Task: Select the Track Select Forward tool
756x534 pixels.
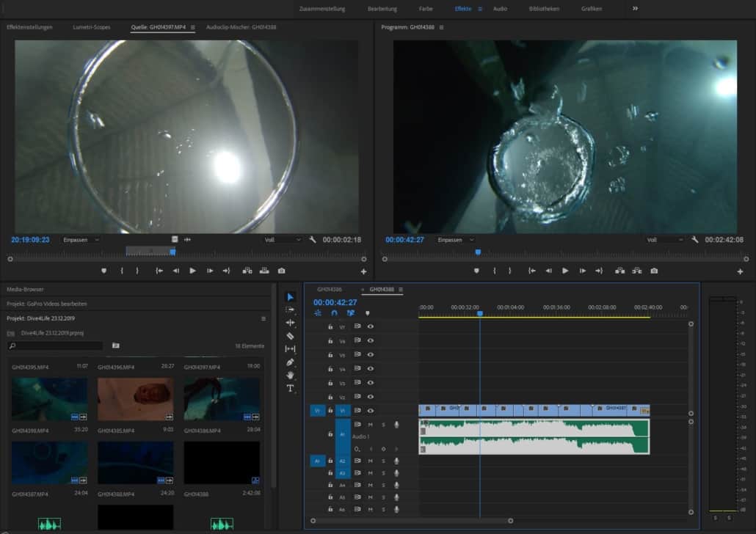Action: (x=290, y=310)
